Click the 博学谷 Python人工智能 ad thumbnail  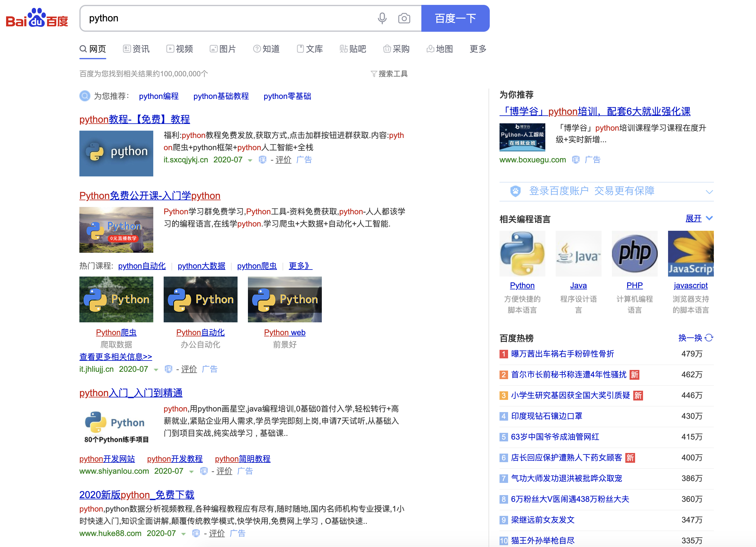point(522,137)
